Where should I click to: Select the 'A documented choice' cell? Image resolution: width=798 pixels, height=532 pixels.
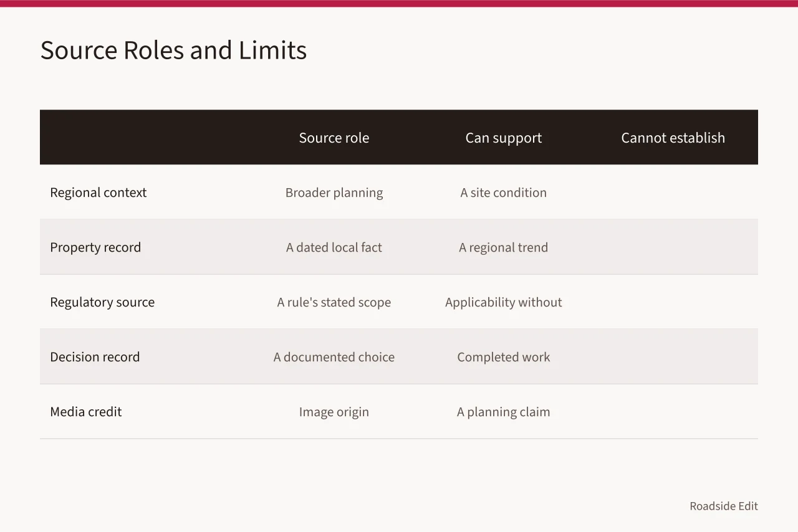pyautogui.click(x=334, y=357)
